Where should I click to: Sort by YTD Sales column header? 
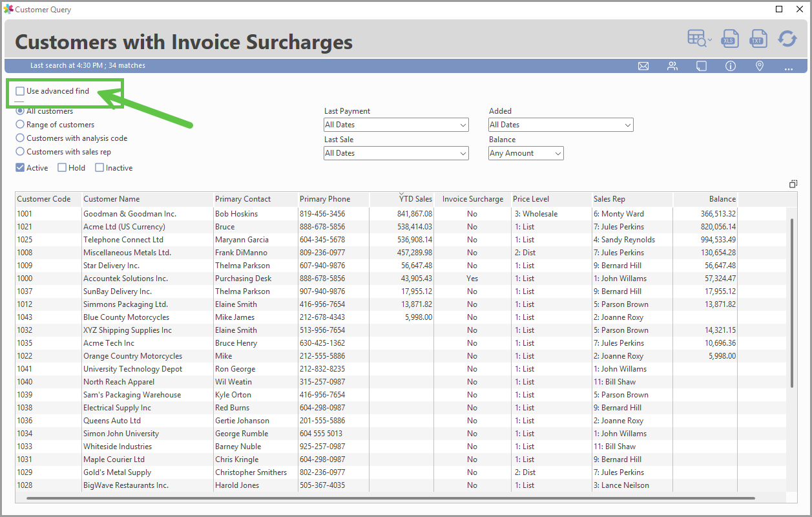402,199
